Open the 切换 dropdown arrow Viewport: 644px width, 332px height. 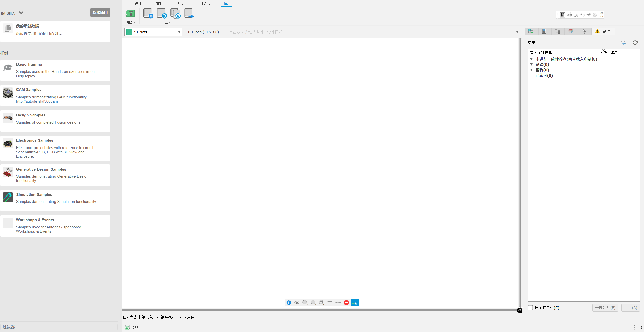(x=134, y=22)
